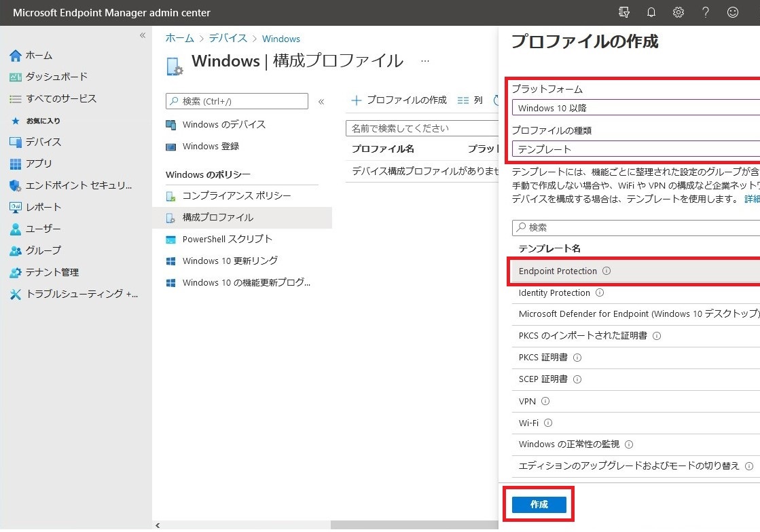760x532 pixels.
Task: Open the notifications bell
Action: 651,13
